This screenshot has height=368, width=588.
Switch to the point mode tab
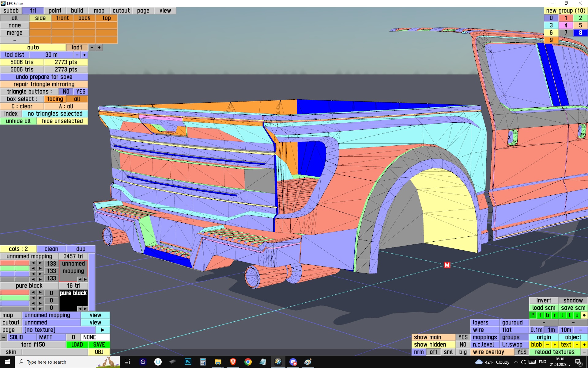(x=55, y=11)
